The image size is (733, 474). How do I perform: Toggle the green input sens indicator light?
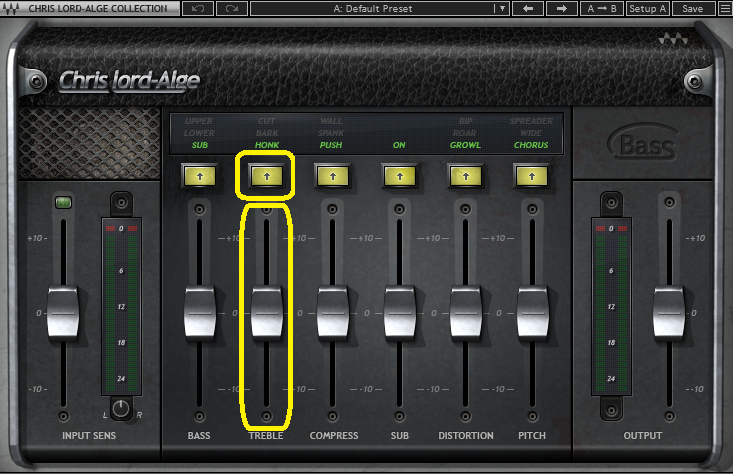coord(63,204)
